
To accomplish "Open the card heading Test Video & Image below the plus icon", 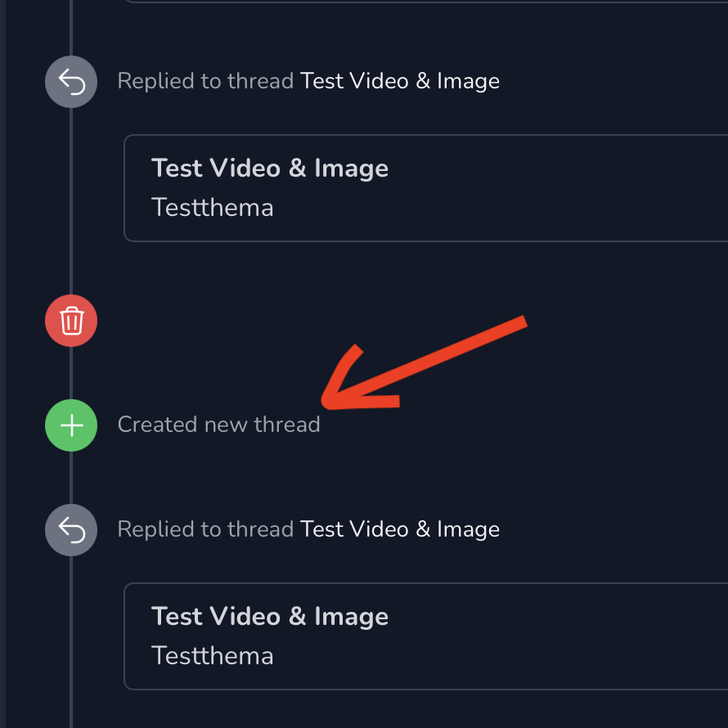I will pyautogui.click(x=270, y=616).
